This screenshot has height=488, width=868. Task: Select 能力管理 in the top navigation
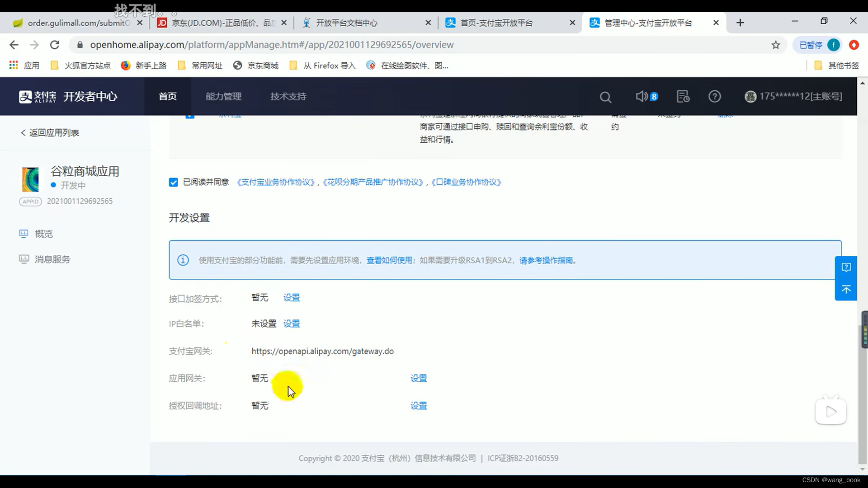point(223,96)
